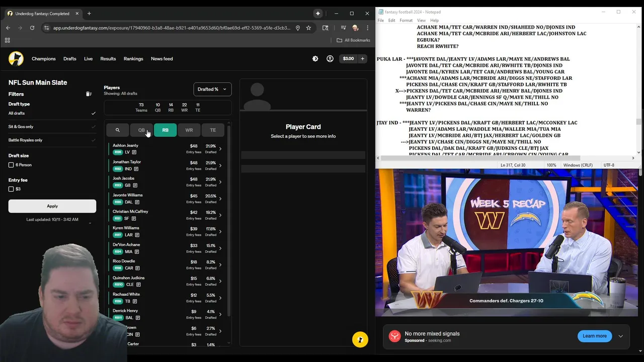Click Notepad horizontal scrollbar thumb
This screenshot has width=644, height=362.
click(480, 158)
